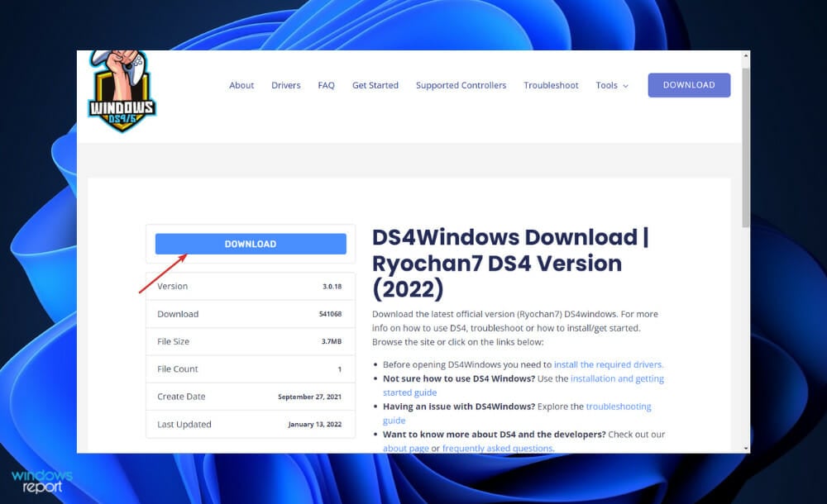827x504 pixels.
Task: Click the purple DOWNLOAD button in header
Action: point(689,85)
